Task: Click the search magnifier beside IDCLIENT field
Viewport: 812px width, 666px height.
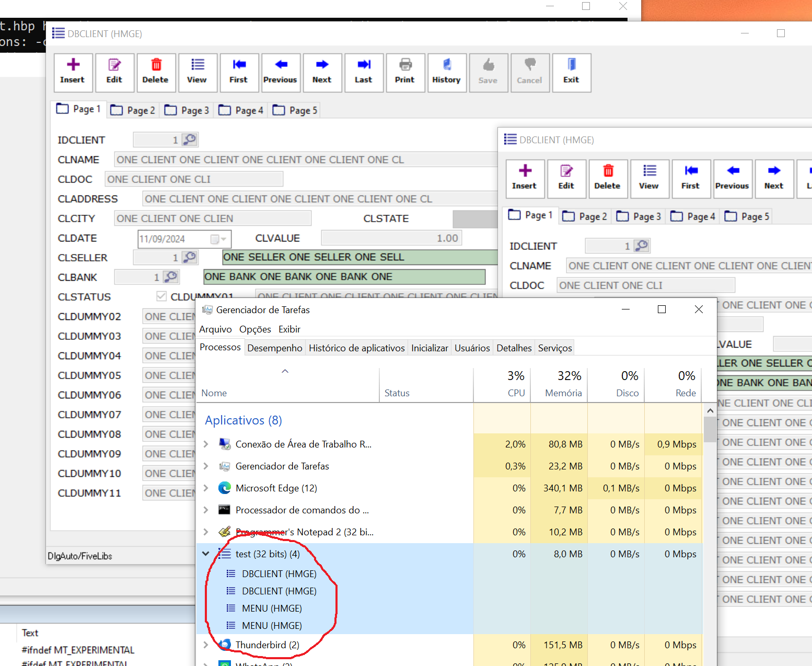Action: [190, 140]
